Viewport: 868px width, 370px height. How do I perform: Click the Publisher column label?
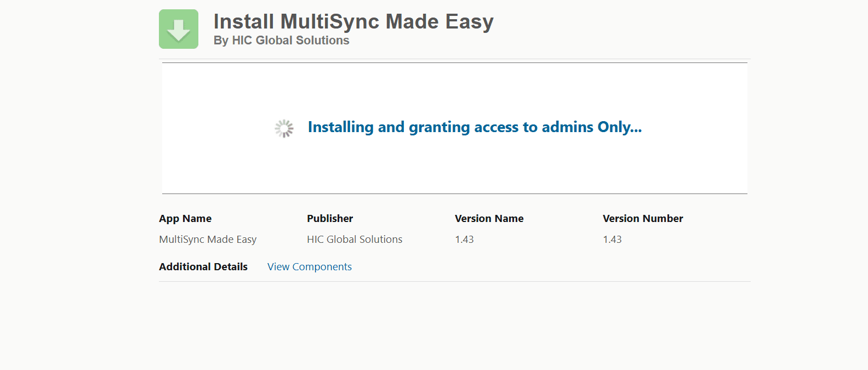coord(330,219)
